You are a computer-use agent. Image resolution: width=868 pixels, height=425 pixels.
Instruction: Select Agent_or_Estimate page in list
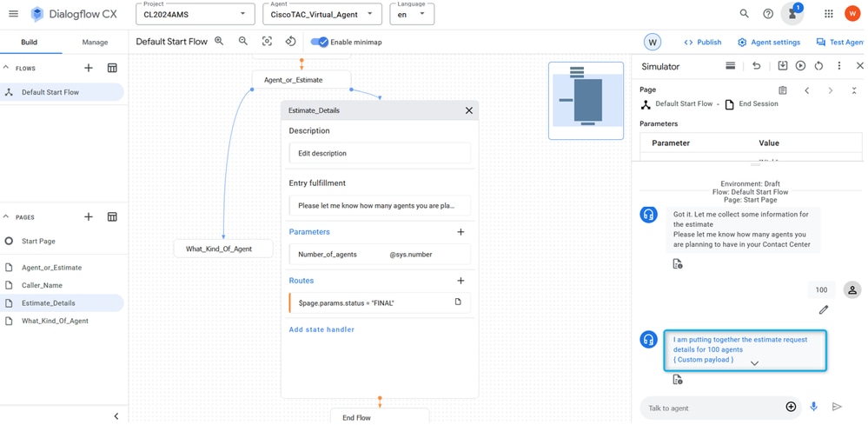tap(63, 268)
